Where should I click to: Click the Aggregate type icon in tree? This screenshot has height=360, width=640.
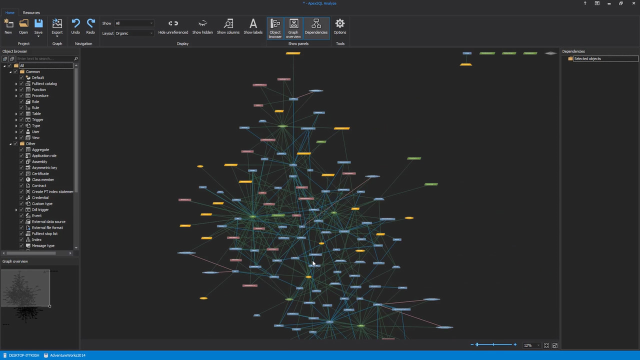tap(28, 150)
